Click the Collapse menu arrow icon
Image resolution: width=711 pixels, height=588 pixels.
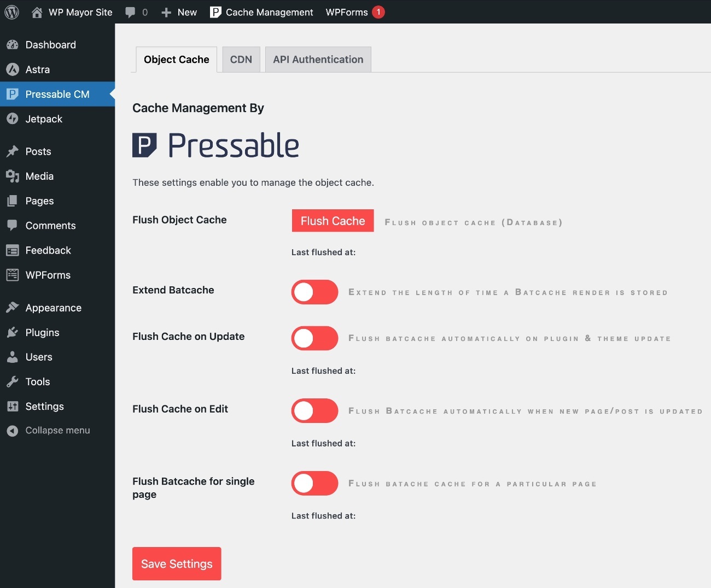[13, 431]
